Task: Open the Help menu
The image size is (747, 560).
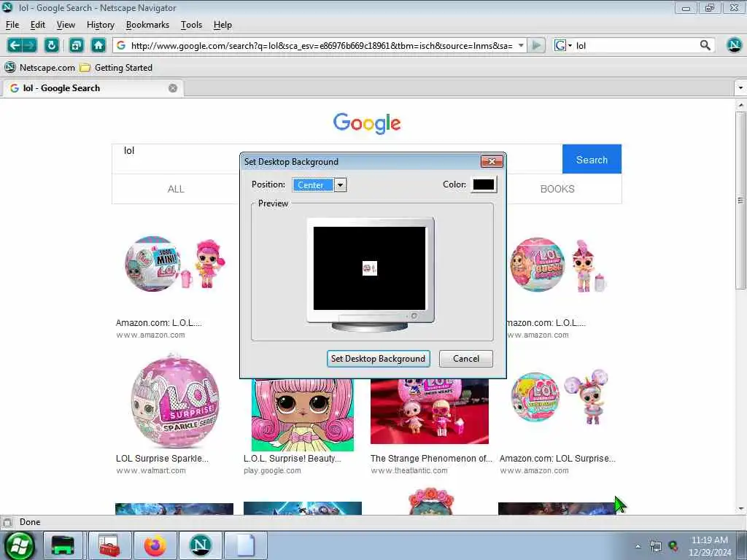Action: click(222, 25)
